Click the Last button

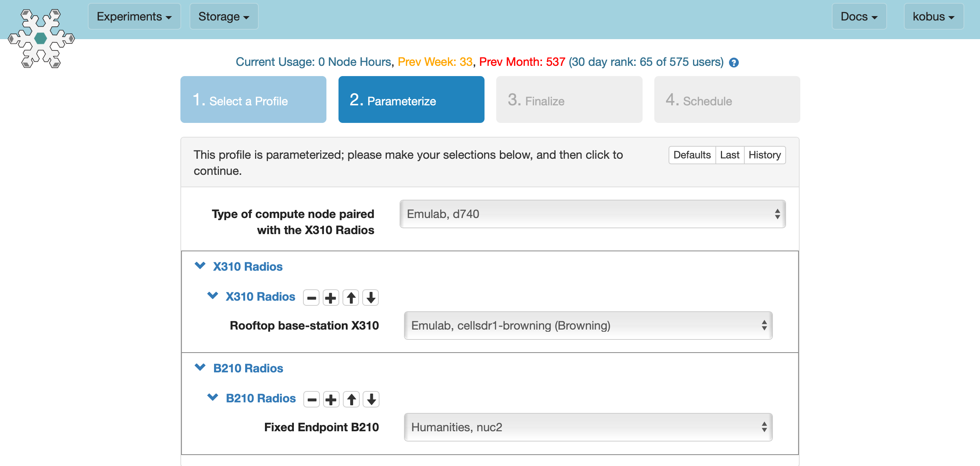point(729,155)
